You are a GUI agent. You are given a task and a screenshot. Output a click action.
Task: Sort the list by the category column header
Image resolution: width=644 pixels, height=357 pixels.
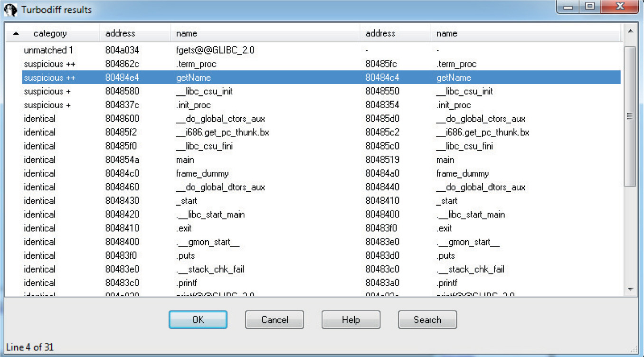point(50,34)
